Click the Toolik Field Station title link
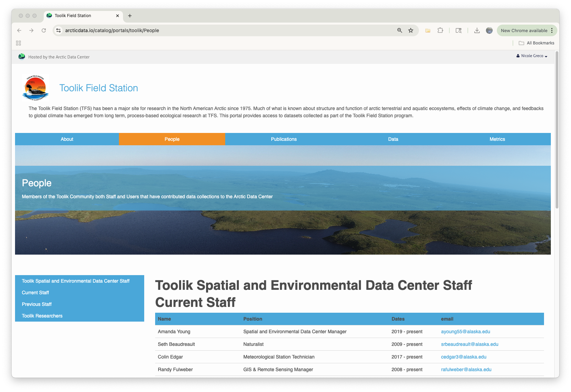 point(98,88)
